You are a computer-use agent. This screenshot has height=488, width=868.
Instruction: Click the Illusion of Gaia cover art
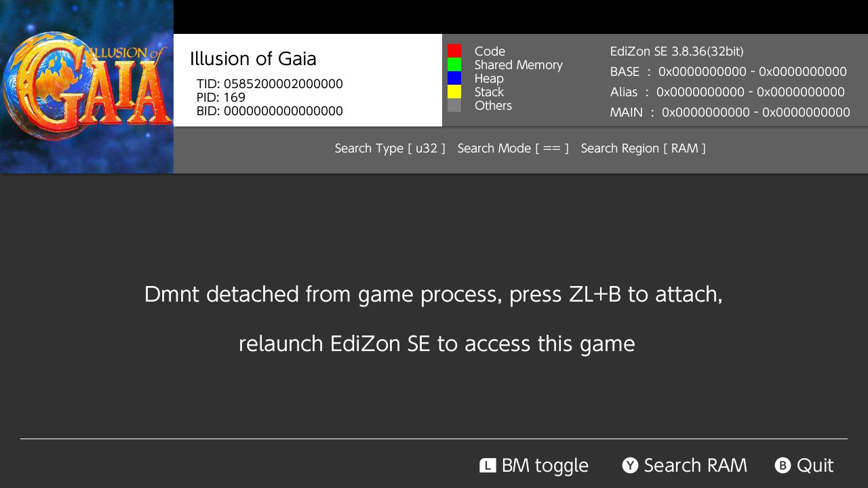click(x=87, y=87)
